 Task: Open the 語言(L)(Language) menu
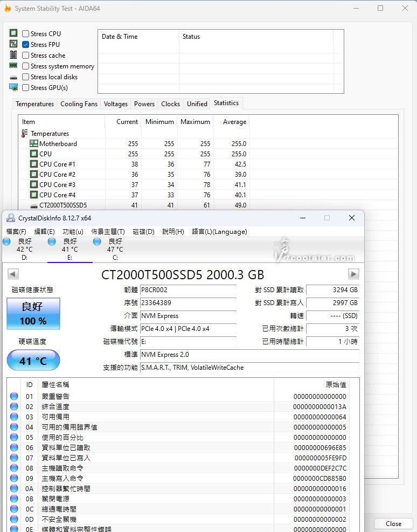click(219, 232)
